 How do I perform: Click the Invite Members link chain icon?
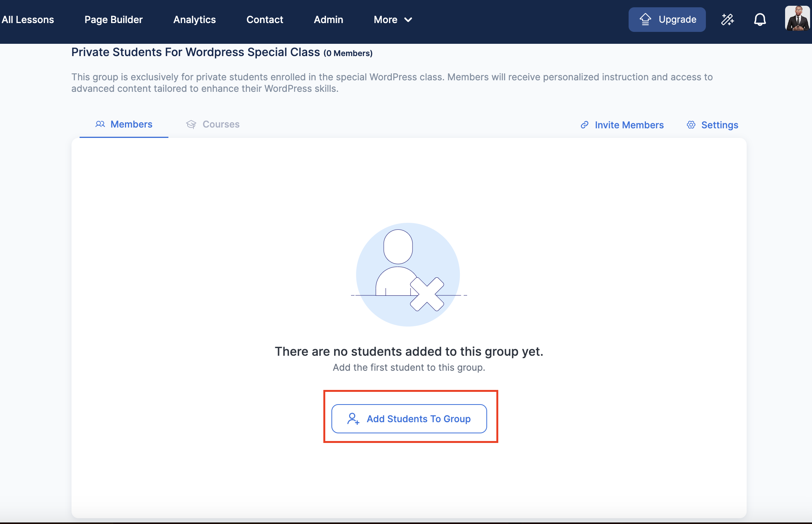[x=584, y=125]
